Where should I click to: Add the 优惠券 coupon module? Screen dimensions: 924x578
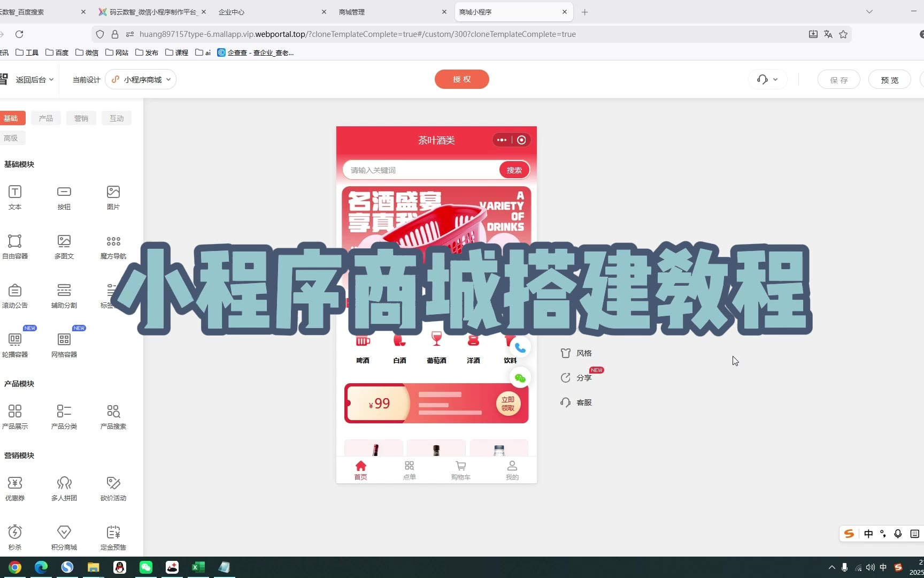(x=15, y=489)
